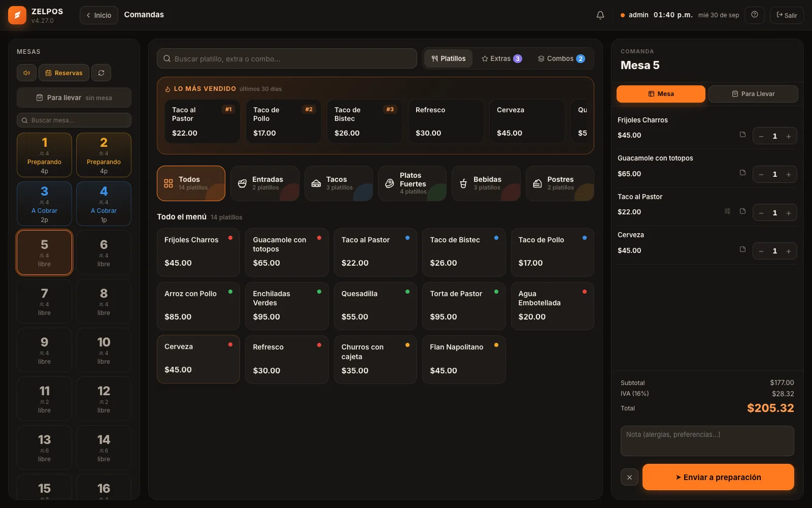This screenshot has height=508, width=812.
Task: Select the Mesa order type toggle
Action: point(661,94)
